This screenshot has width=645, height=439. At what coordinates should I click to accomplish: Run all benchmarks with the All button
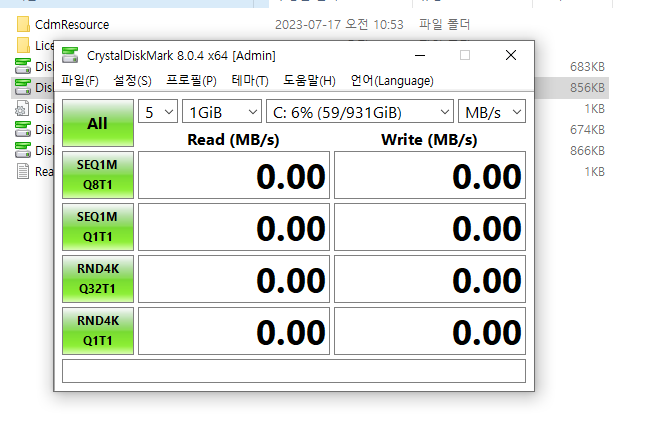point(98,123)
